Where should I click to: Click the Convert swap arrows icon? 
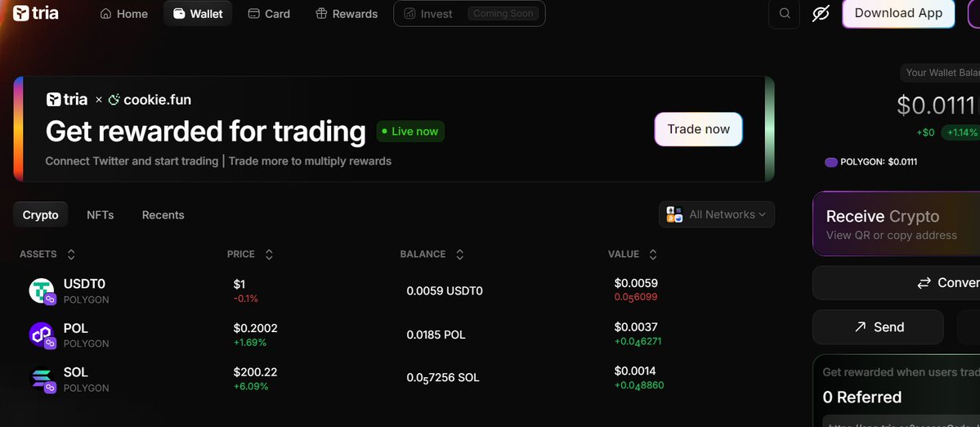click(x=924, y=283)
